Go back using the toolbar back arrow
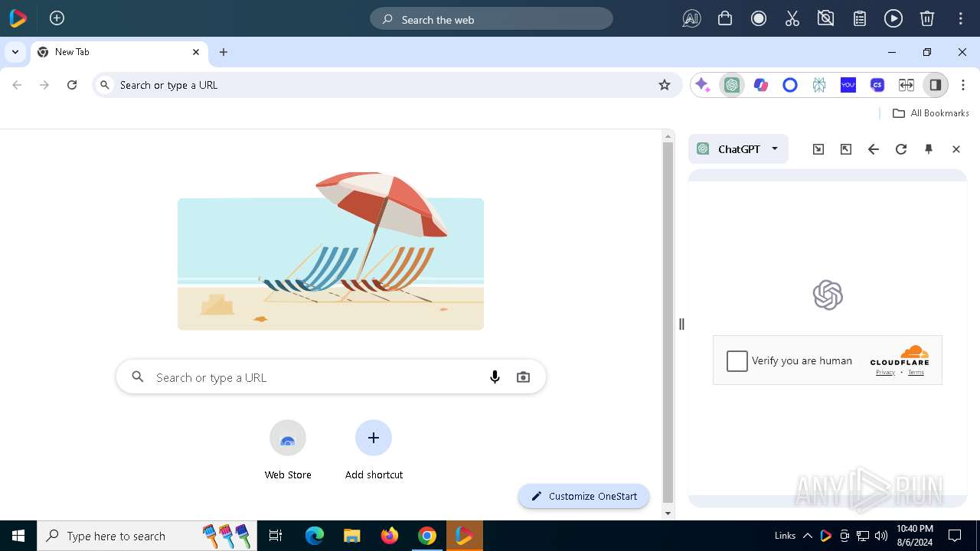 [x=17, y=85]
